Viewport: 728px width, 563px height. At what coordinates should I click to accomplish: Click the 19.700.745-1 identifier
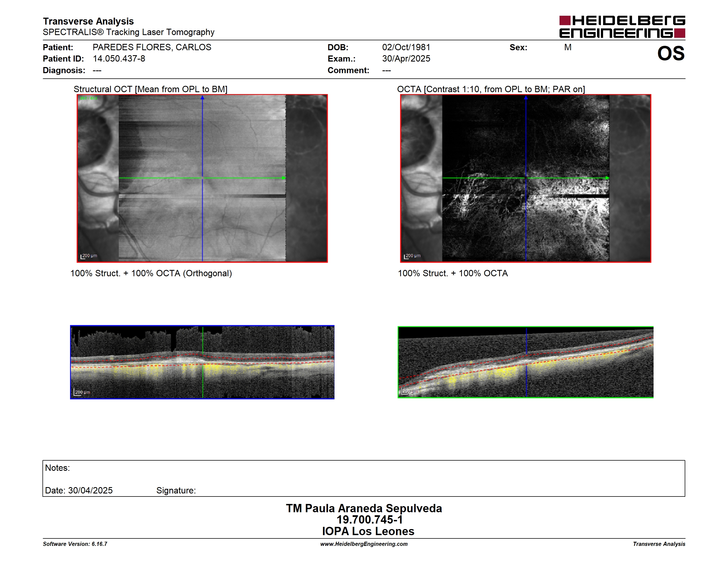pyautogui.click(x=369, y=520)
